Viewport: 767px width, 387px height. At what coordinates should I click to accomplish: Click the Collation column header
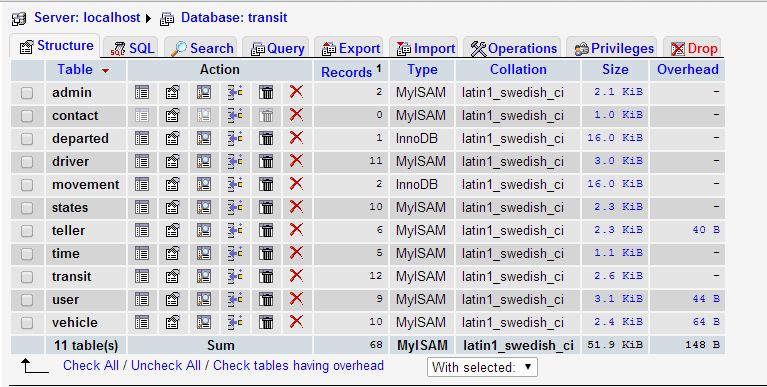[x=518, y=70]
